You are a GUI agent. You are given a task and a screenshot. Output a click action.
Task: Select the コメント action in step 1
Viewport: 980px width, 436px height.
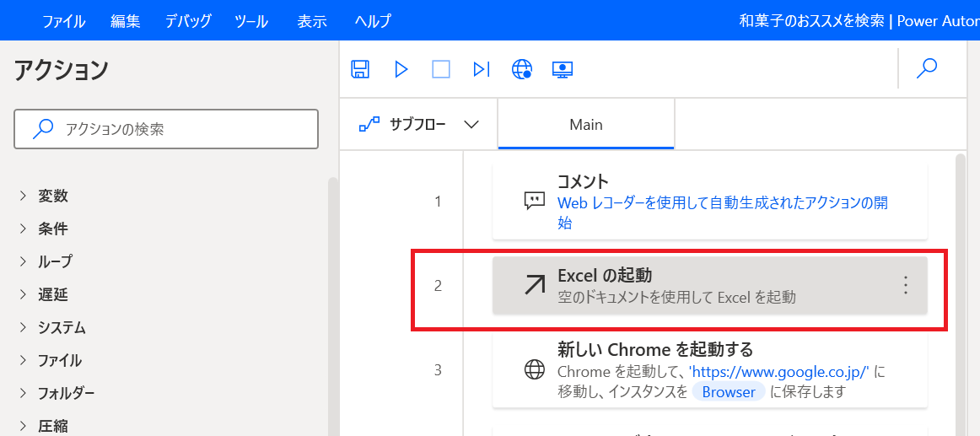tap(710, 202)
